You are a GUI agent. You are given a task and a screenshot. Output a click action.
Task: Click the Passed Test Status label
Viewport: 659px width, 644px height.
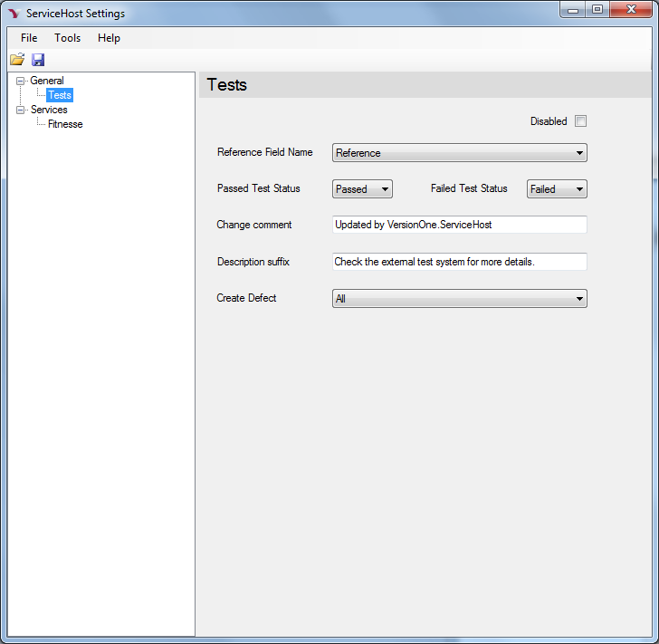(x=259, y=188)
